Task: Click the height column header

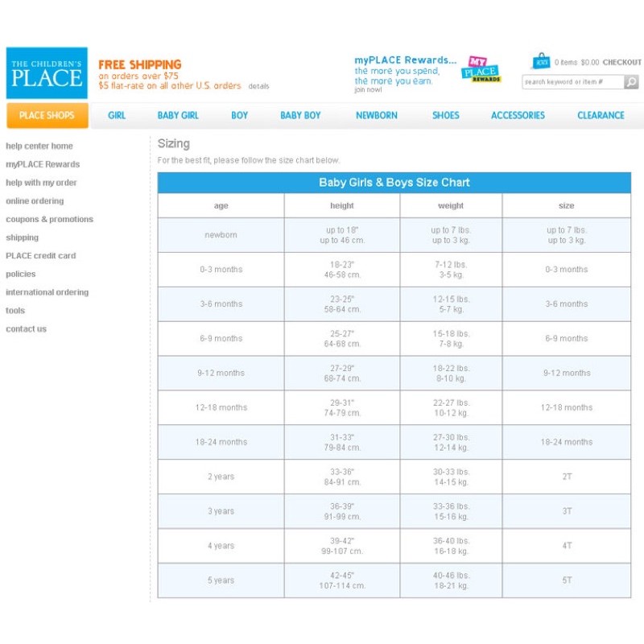Action: coord(341,206)
